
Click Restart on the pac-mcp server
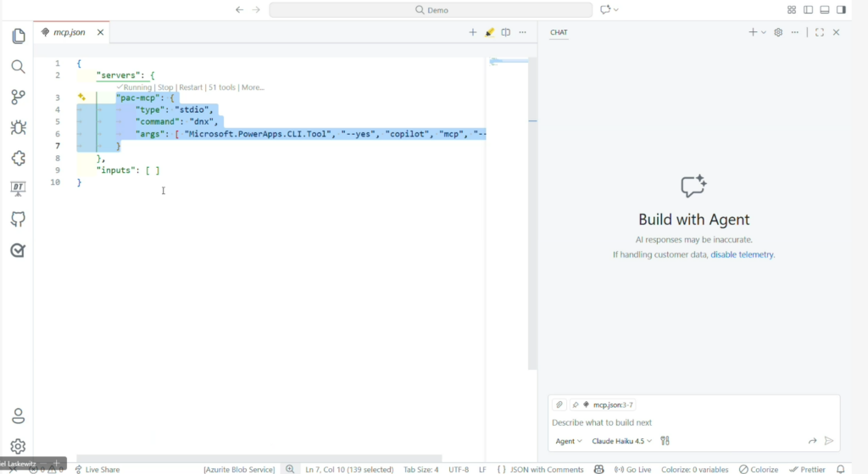191,87
